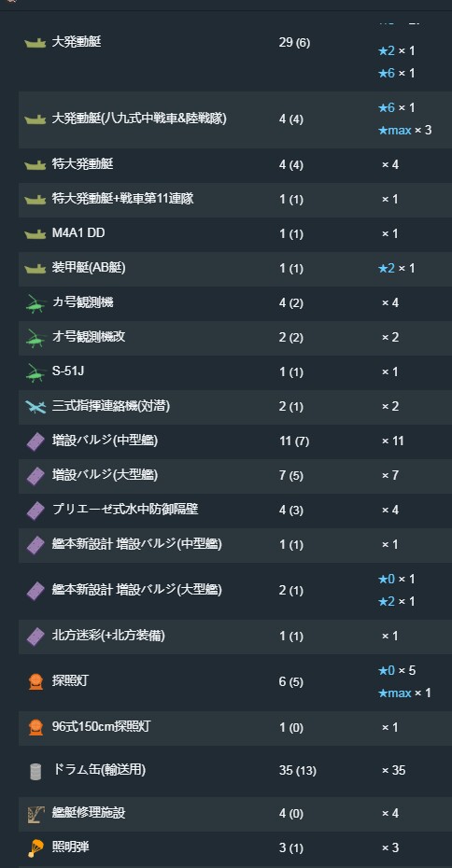This screenshot has width=452, height=868.
Task: Select the autogyro icon for カ号観測機
Action: click(x=35, y=303)
